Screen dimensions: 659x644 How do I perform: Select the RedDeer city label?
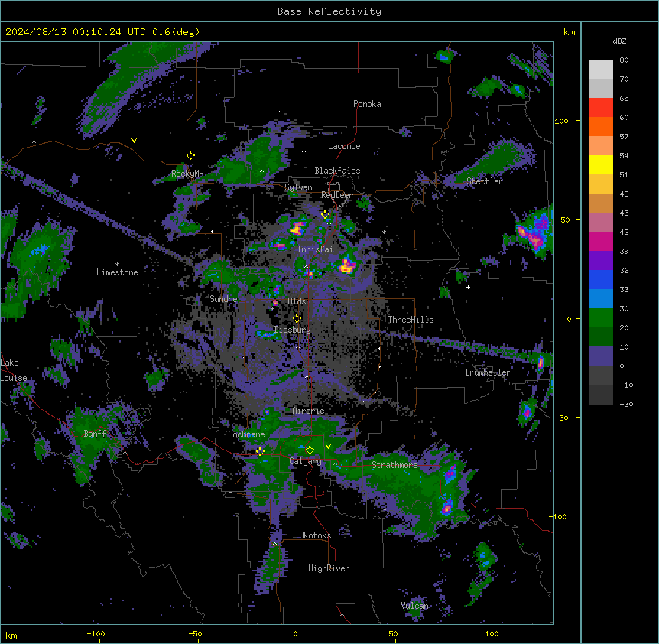(x=336, y=195)
